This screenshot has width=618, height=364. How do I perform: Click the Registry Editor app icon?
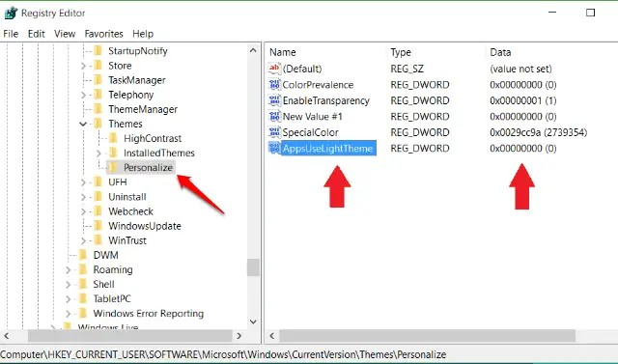pos(11,13)
